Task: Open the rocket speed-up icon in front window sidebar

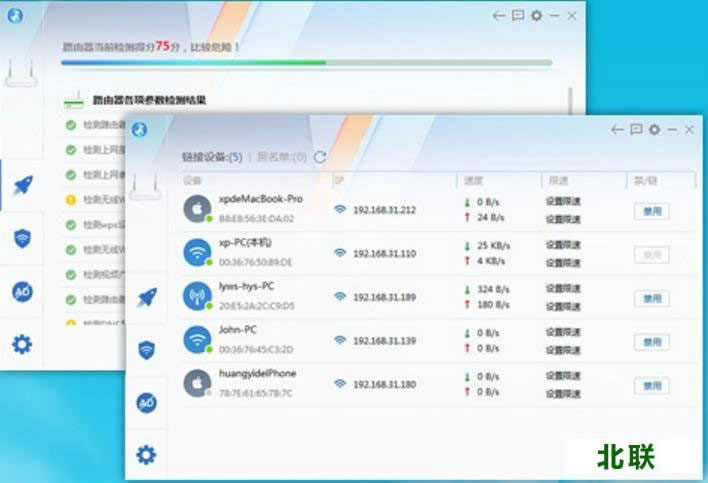Action: pyautogui.click(x=147, y=298)
